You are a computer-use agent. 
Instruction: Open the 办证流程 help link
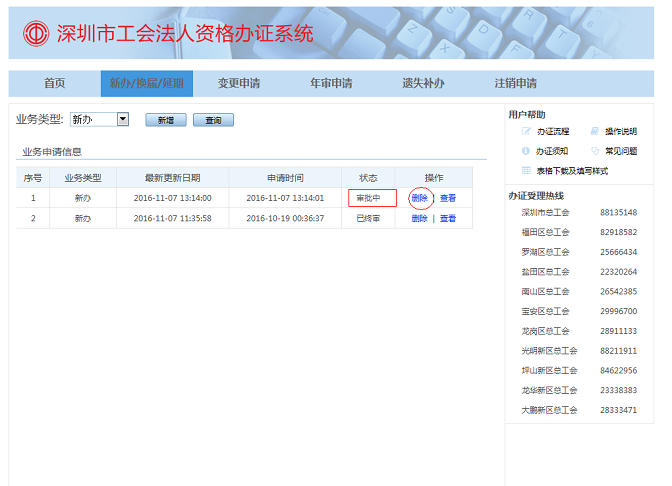coord(553,131)
